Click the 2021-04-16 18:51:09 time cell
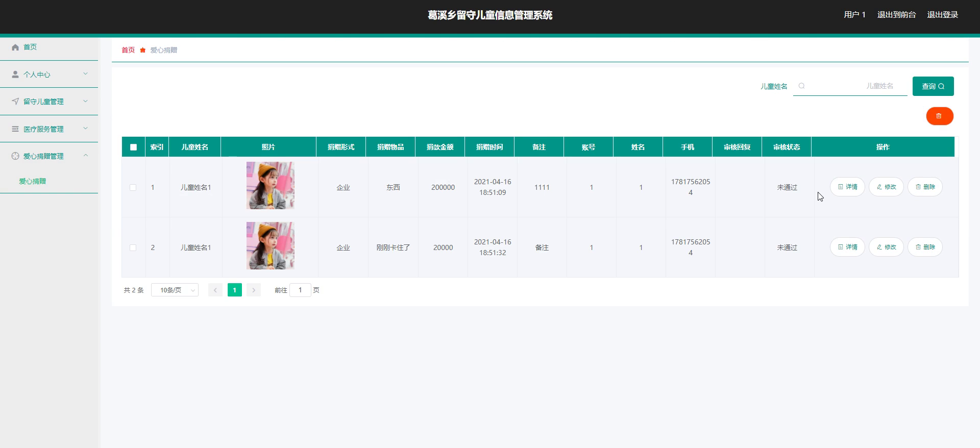 (493, 187)
